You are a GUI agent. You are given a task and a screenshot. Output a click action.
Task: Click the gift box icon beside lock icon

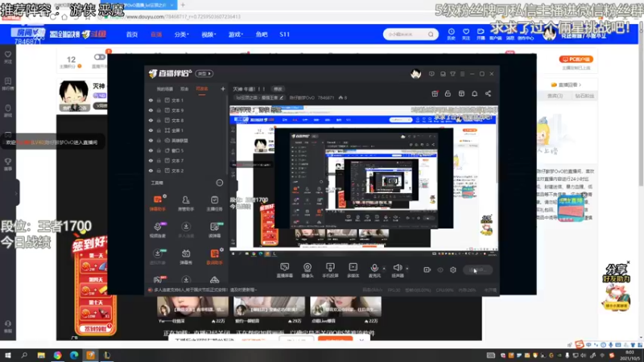click(435, 93)
